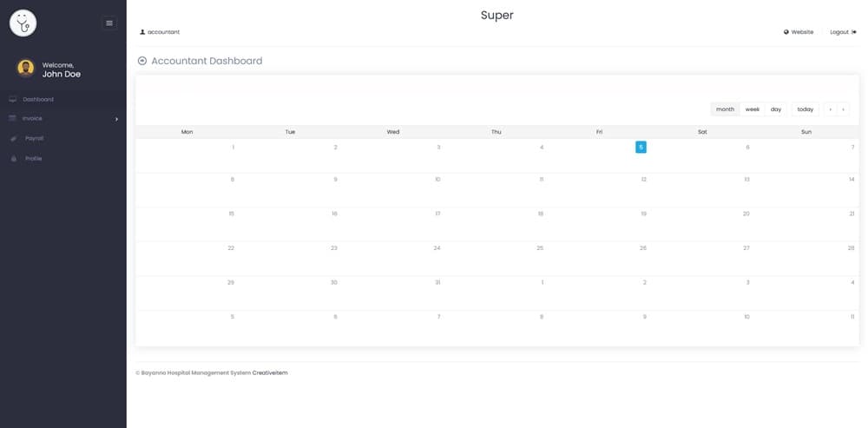The height and width of the screenshot is (428, 868).
Task: Click John Doe's profile avatar
Action: click(26, 69)
